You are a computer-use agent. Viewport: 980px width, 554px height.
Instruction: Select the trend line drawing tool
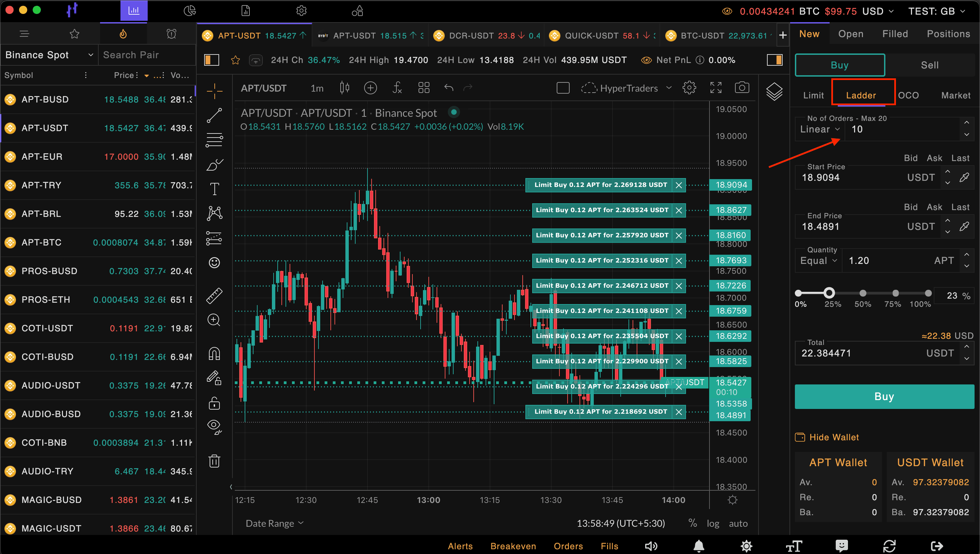coord(214,115)
